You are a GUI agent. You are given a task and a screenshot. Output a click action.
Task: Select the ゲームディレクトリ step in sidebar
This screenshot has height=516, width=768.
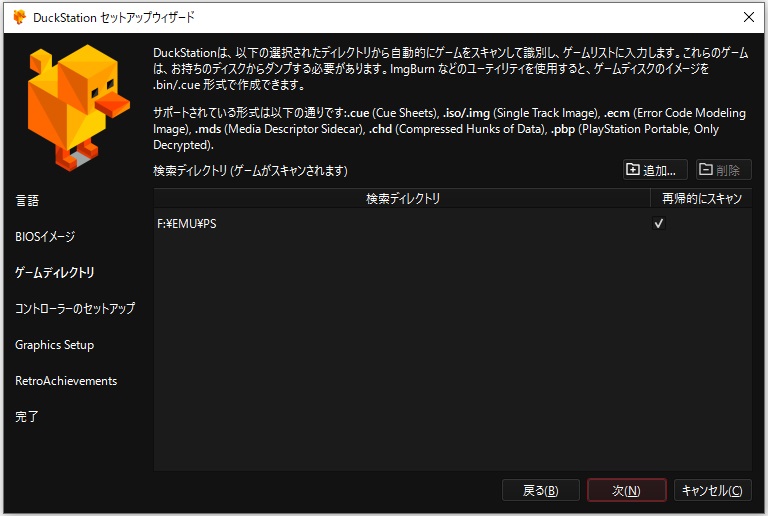point(55,273)
